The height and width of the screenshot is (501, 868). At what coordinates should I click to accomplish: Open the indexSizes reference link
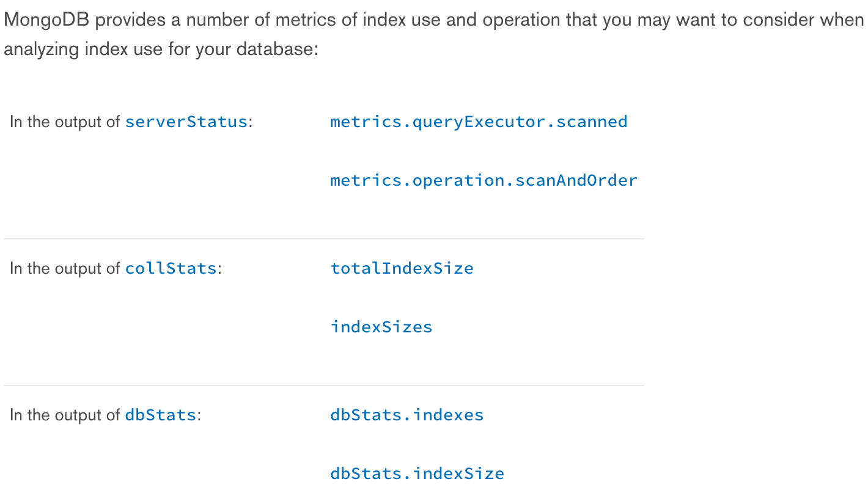381,327
